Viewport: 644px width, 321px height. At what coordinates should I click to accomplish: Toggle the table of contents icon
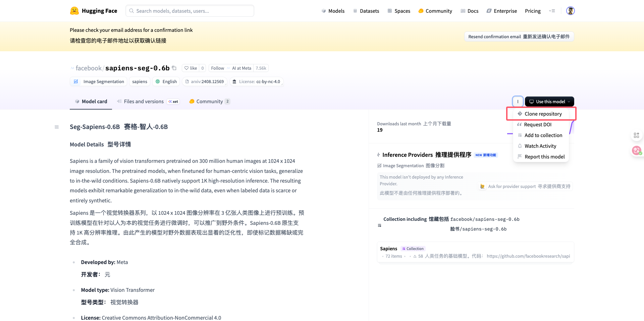coord(57,127)
